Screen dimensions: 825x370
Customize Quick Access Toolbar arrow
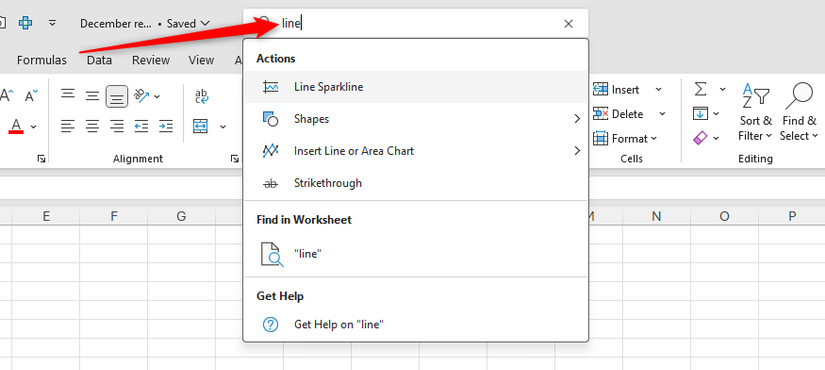pos(52,23)
